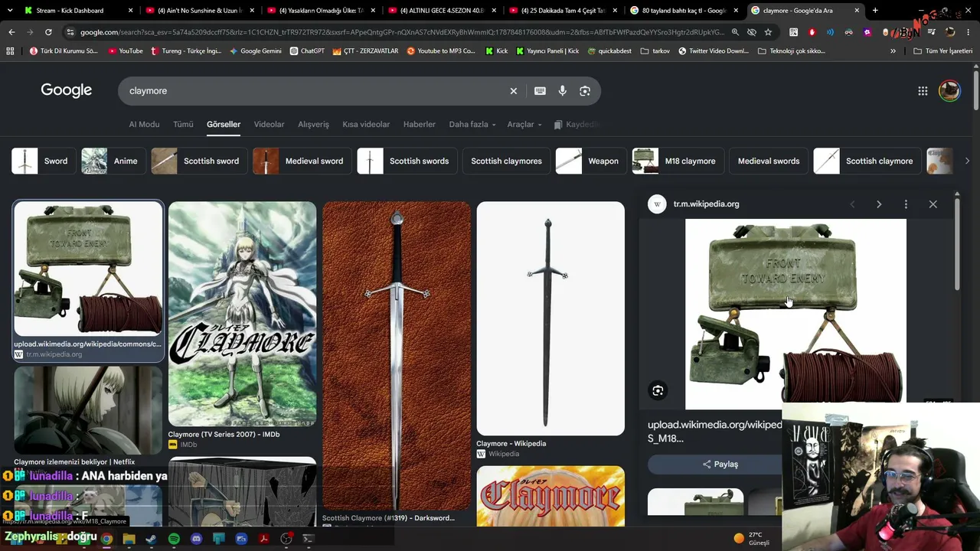Screen dimensions: 980x551
Task: Open the large claymore mine preview image
Action: click(x=795, y=314)
